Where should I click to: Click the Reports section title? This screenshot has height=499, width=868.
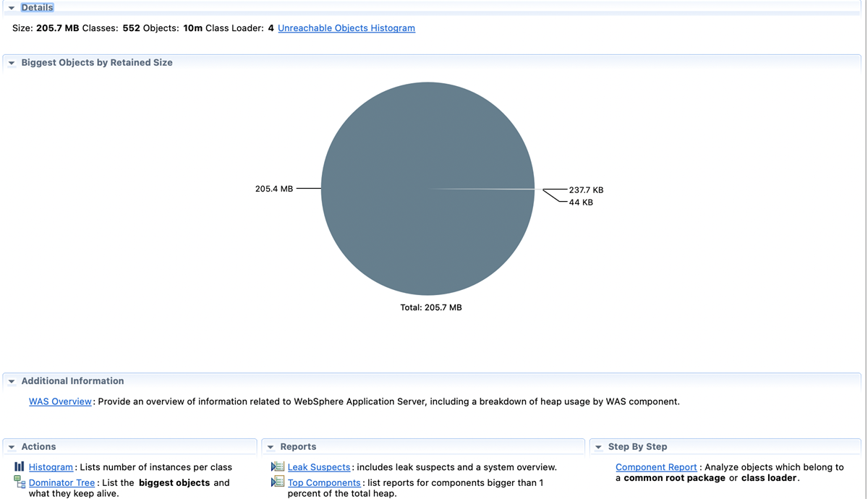tap(298, 447)
